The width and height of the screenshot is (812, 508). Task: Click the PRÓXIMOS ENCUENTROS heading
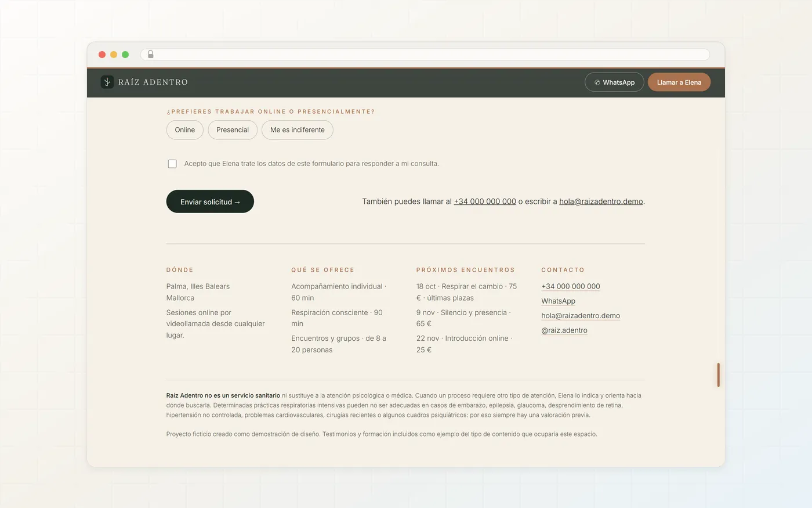click(x=465, y=270)
